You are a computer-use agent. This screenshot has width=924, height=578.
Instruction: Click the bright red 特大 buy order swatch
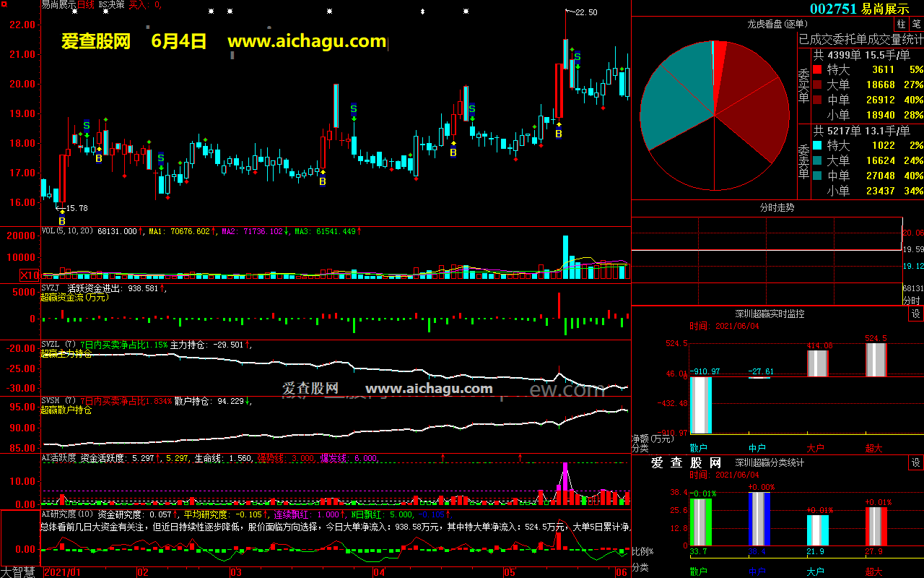817,70
